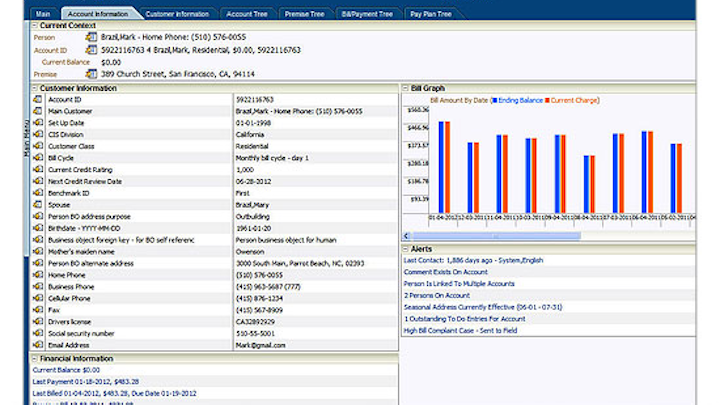Collapse the Customer Information section
Screen dimensions: 720x405
(x=34, y=88)
